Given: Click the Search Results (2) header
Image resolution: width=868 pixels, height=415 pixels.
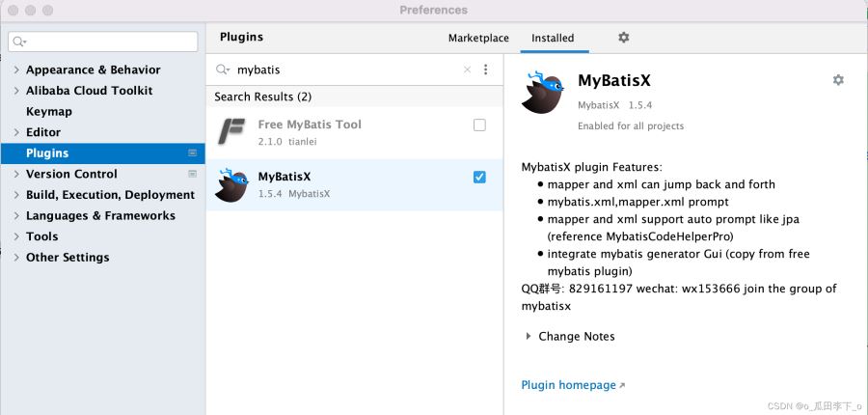Looking at the screenshot, I should click(263, 97).
